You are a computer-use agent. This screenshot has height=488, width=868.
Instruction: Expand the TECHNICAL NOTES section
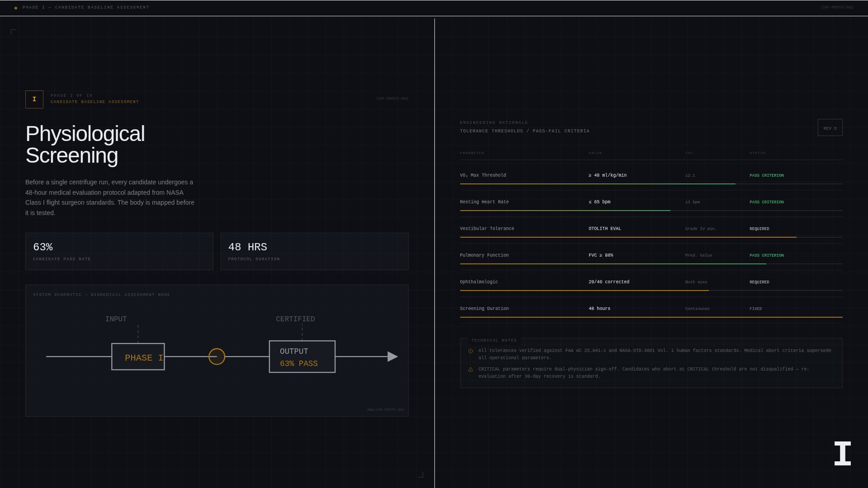click(x=494, y=340)
